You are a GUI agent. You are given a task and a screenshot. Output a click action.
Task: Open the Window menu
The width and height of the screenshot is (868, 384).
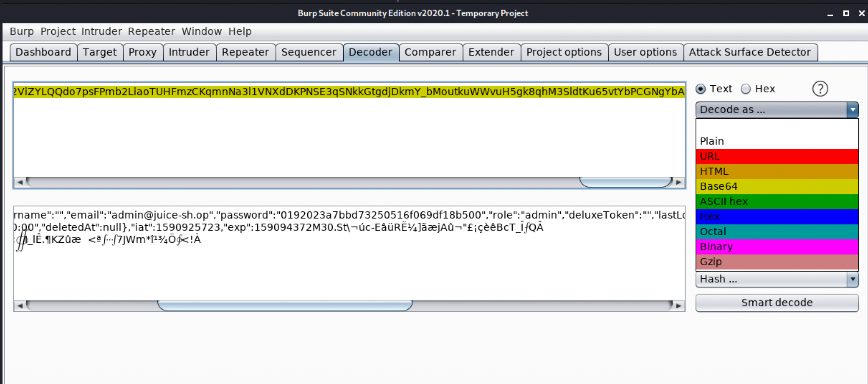202,31
